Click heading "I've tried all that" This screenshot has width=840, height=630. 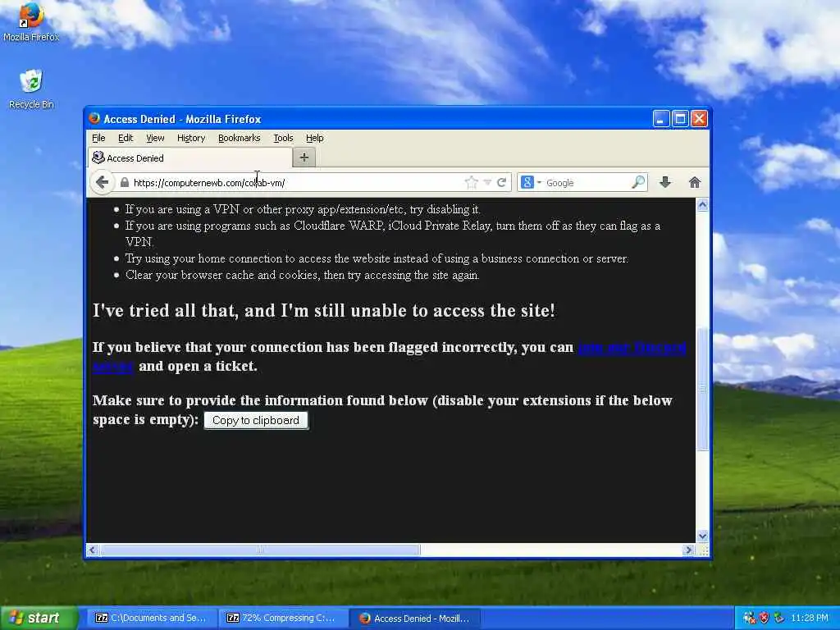click(323, 311)
